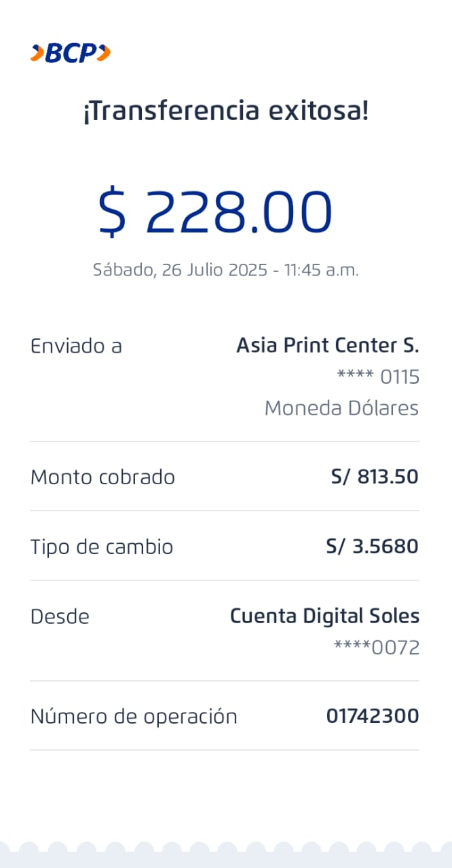Screen dimensions: 452x868
Task: Click the right orange chevron of the BCP logo
Action: coord(103,53)
